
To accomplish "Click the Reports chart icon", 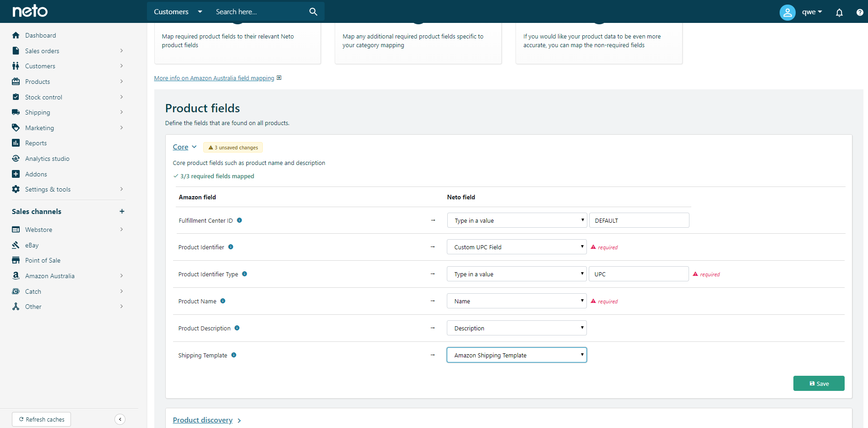I will coord(16,143).
